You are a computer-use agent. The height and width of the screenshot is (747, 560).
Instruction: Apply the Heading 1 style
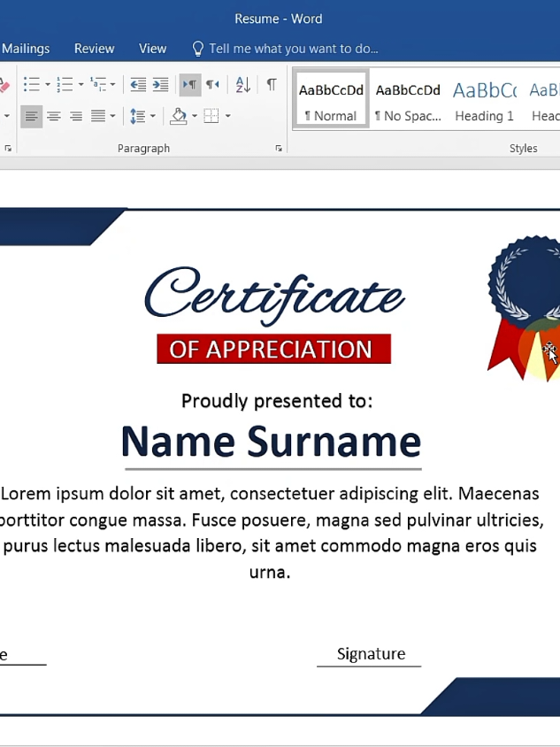(x=484, y=99)
